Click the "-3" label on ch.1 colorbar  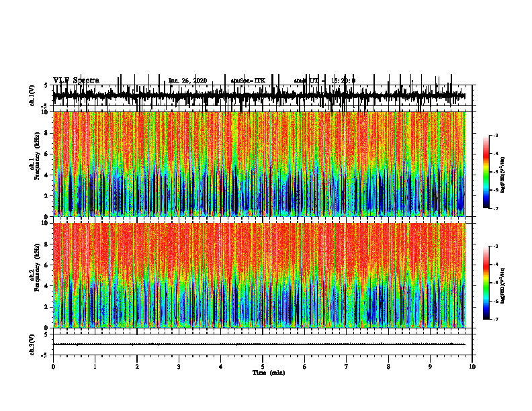pos(496,135)
